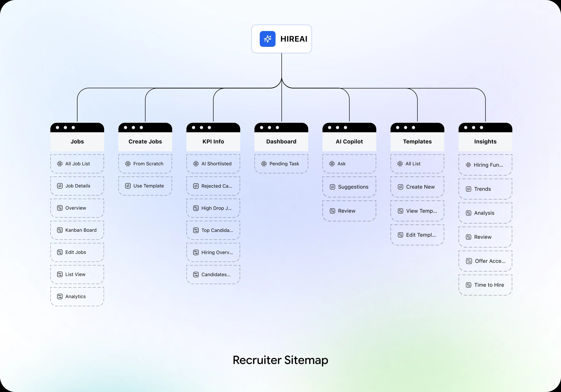Open the Candidates... item under KPI Info
This screenshot has height=392, width=561.
213,274
